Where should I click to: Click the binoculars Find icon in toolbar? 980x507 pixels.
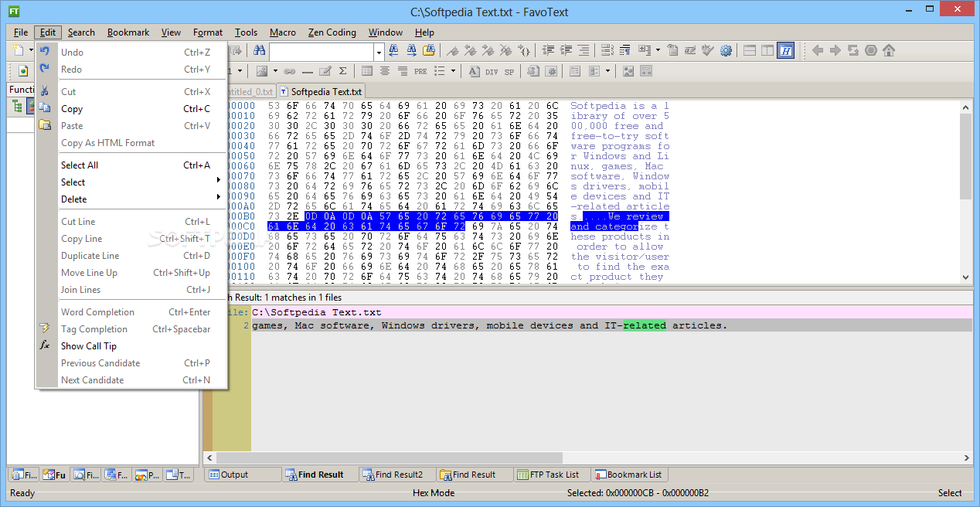pos(260,50)
